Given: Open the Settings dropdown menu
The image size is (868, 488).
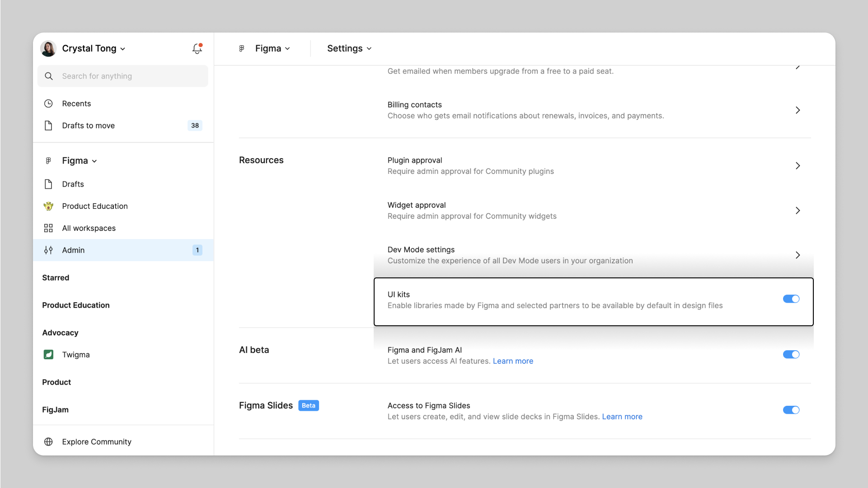Looking at the screenshot, I should 349,48.
